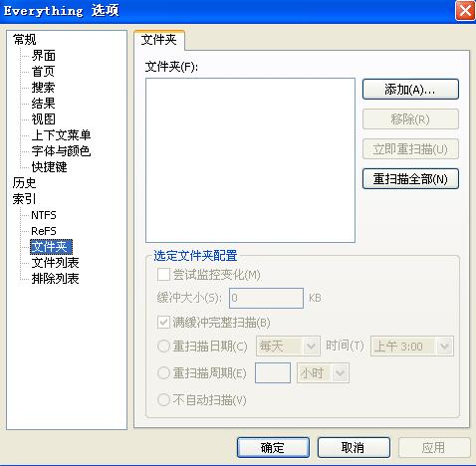
Task: Click 确定 to confirm options
Action: pos(273,447)
